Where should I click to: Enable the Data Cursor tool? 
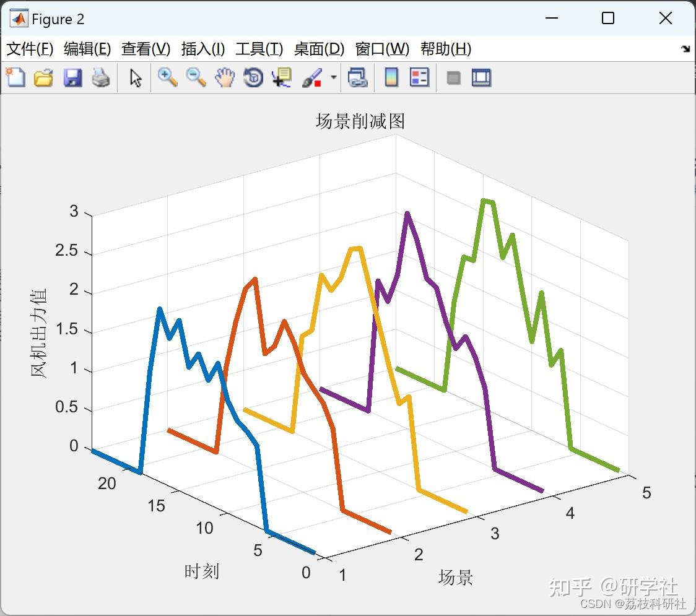281,77
